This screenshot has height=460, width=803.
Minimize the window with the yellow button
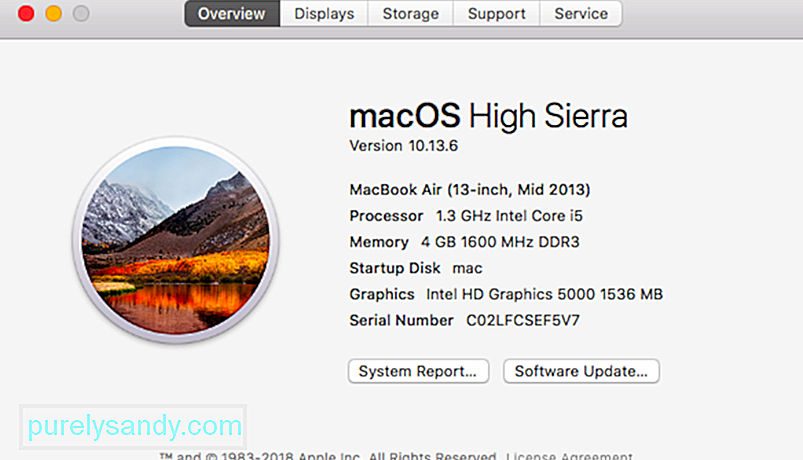pyautogui.click(x=54, y=13)
